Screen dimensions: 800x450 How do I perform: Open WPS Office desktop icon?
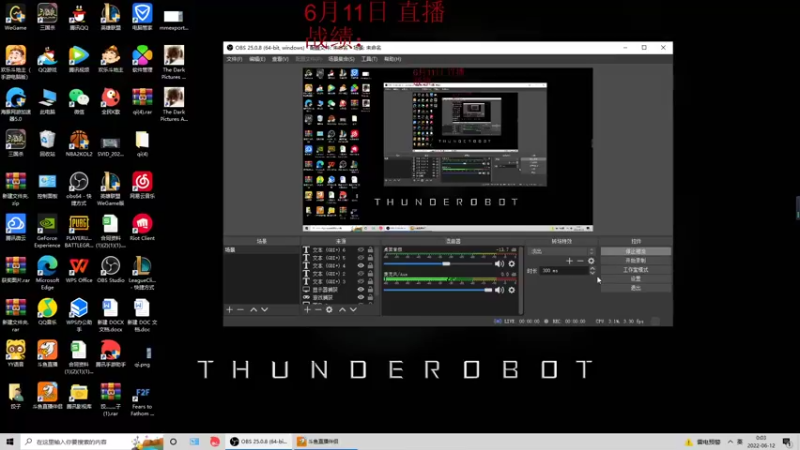(x=79, y=270)
